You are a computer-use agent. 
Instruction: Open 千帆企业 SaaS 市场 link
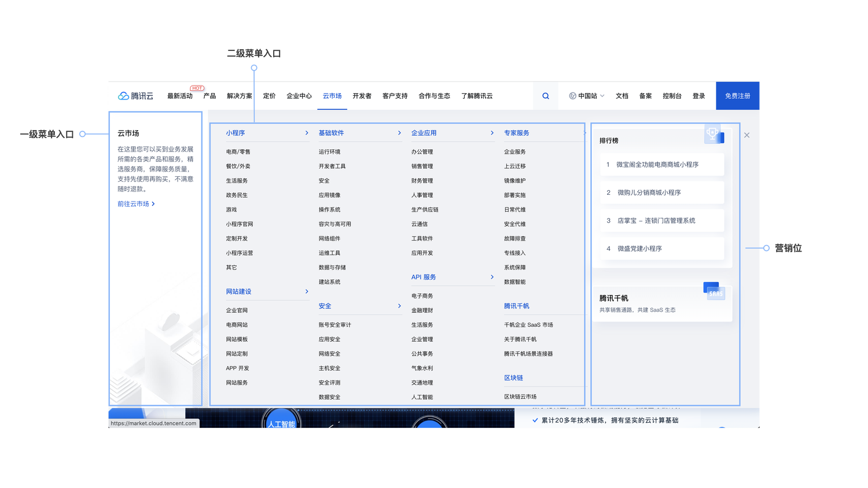[x=528, y=325]
